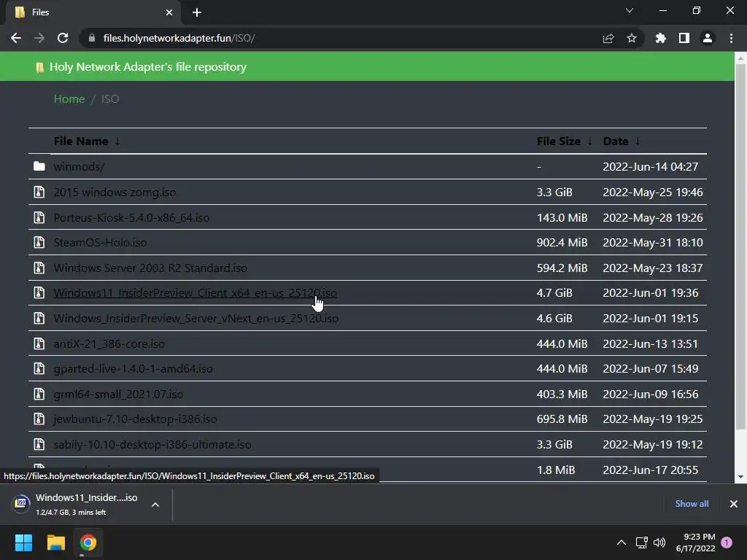Download Windows Server 2003 R2 Standard.iso
This screenshot has height=560, width=747.
tap(150, 268)
